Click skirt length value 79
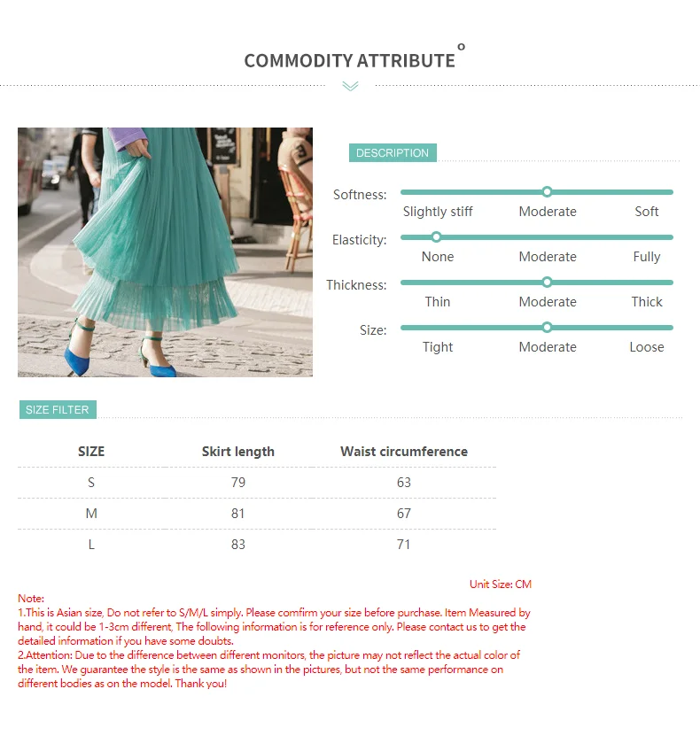 238,483
